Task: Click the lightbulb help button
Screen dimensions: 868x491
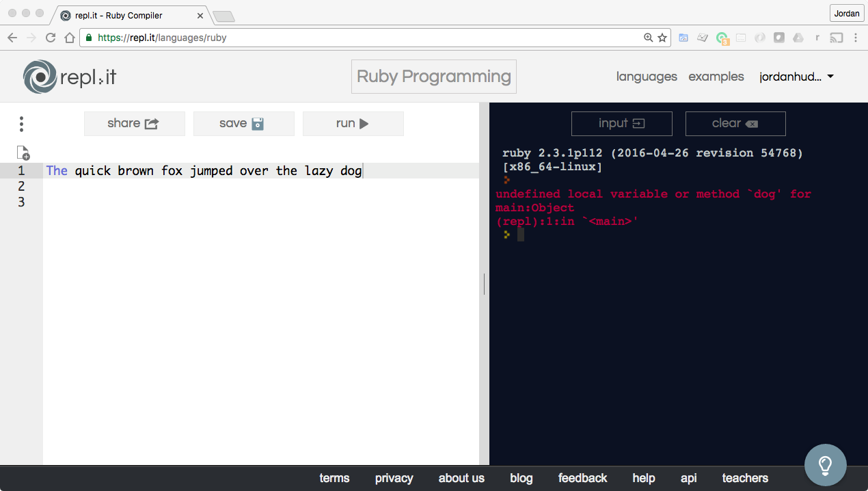Action: pos(825,465)
